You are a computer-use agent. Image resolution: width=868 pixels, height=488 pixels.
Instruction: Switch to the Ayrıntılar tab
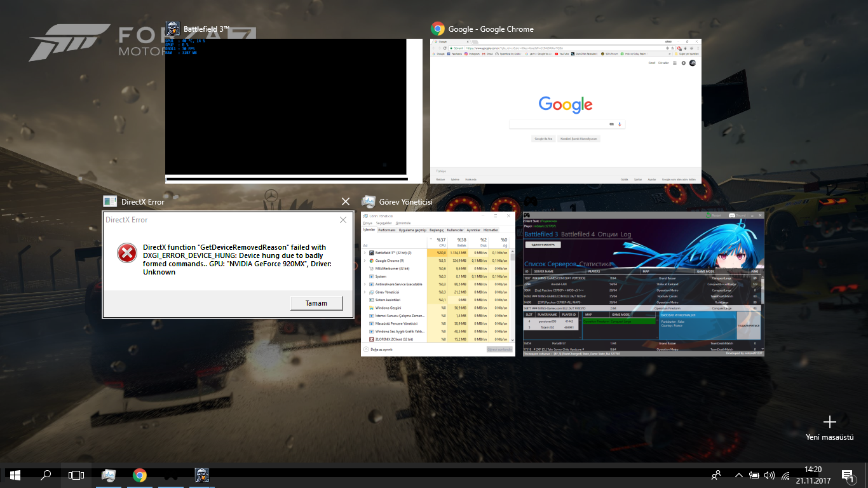pyautogui.click(x=473, y=230)
